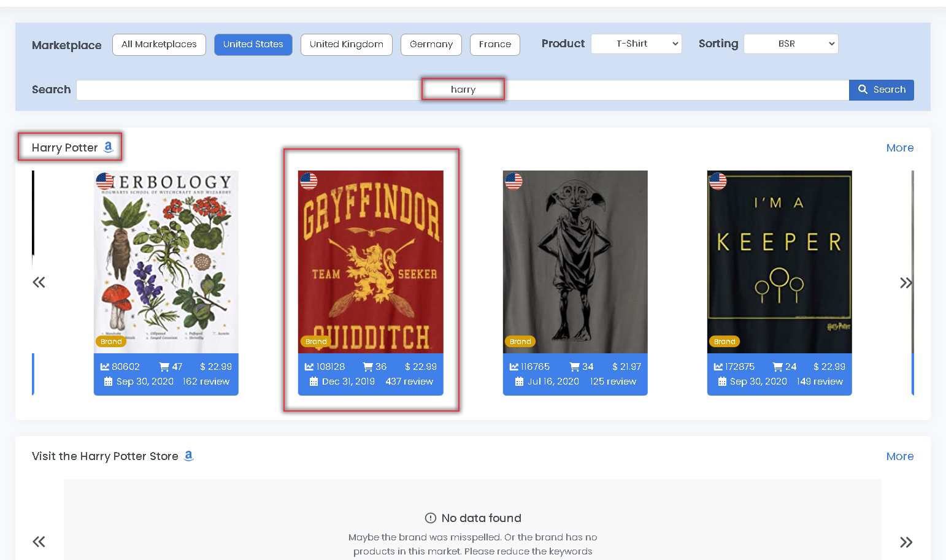The height and width of the screenshot is (560, 946).
Task: Click US flag on Dobby shirt
Action: pyautogui.click(x=513, y=181)
